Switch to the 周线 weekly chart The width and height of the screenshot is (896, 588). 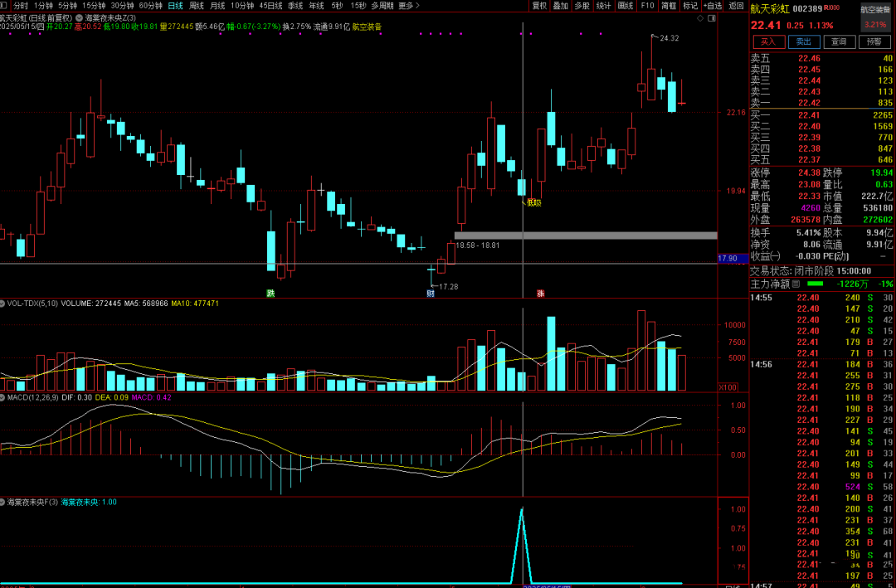coord(196,5)
